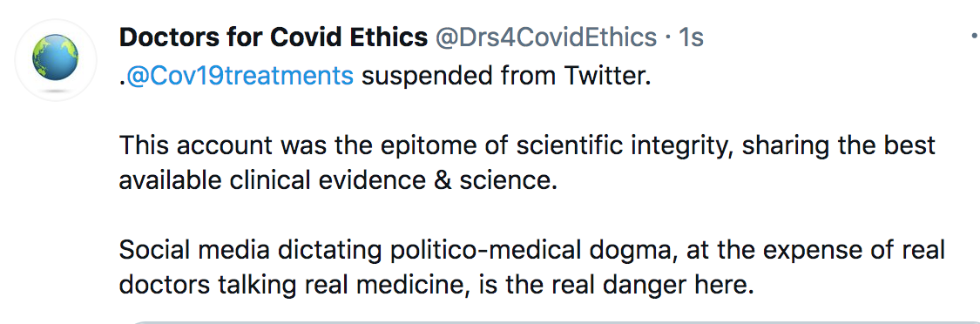The height and width of the screenshot is (324, 980).
Task: Click the line 'available clinical evidence & science.'
Action: (337, 181)
